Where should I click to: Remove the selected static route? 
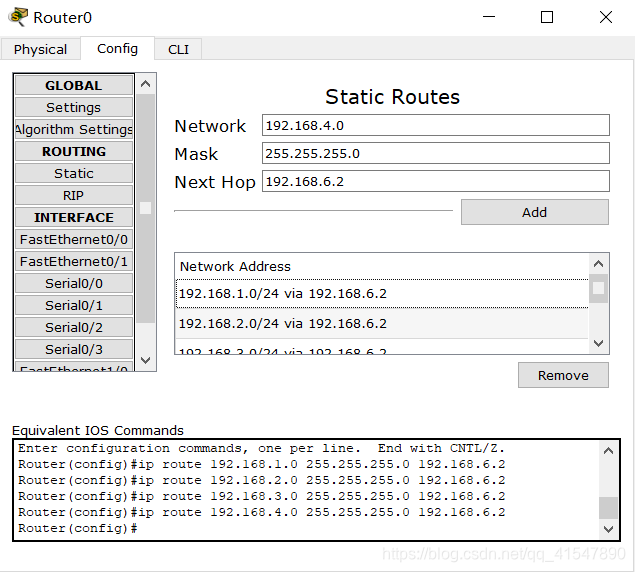[x=563, y=375]
